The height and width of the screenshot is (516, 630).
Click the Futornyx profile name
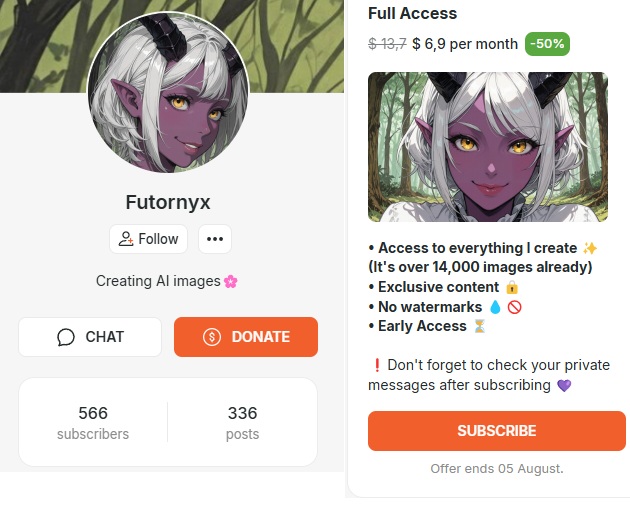click(x=168, y=202)
